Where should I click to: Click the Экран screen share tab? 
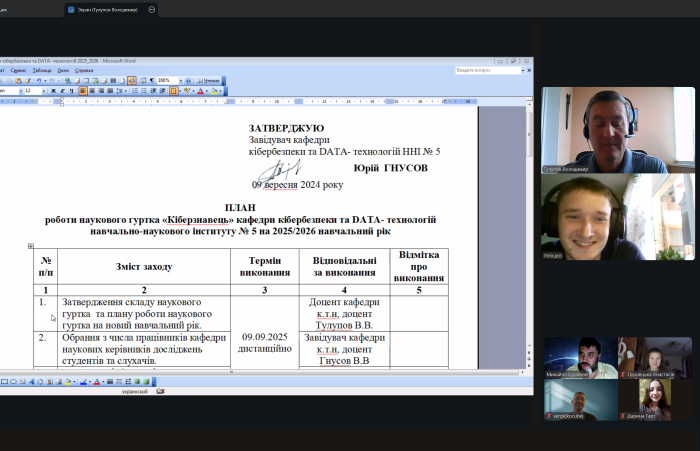[x=106, y=9]
